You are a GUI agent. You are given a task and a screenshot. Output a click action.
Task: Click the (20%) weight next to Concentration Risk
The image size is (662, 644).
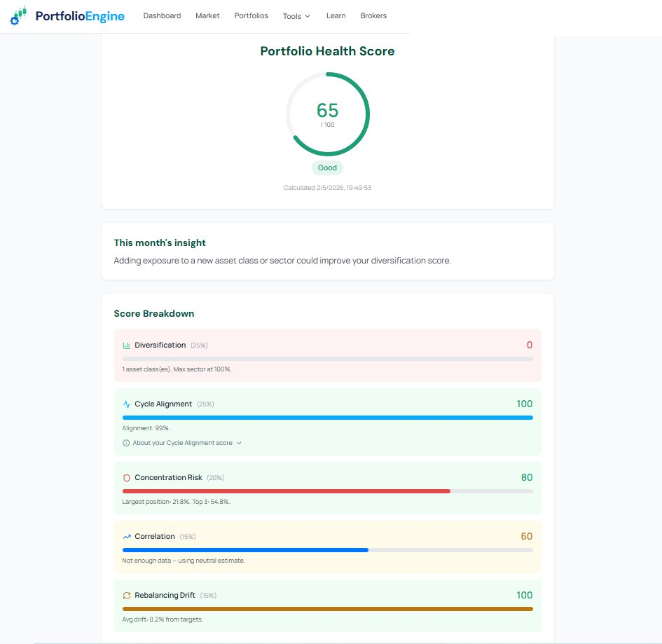pyautogui.click(x=215, y=478)
